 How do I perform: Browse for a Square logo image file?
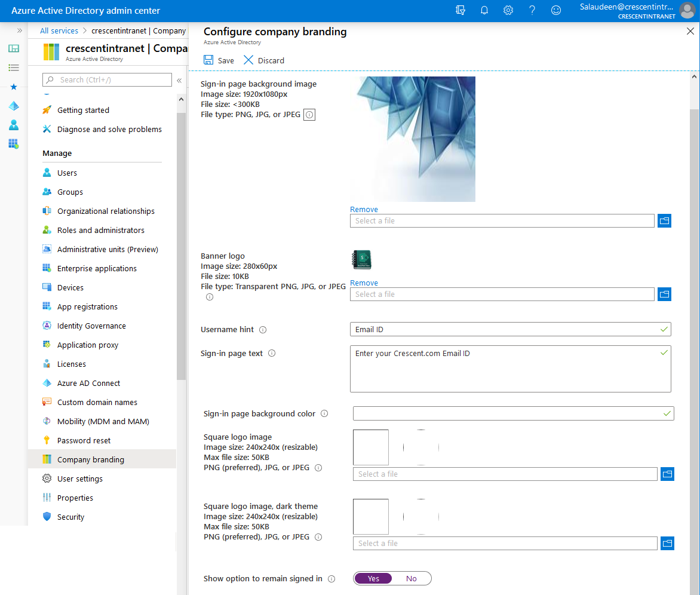[x=667, y=474]
